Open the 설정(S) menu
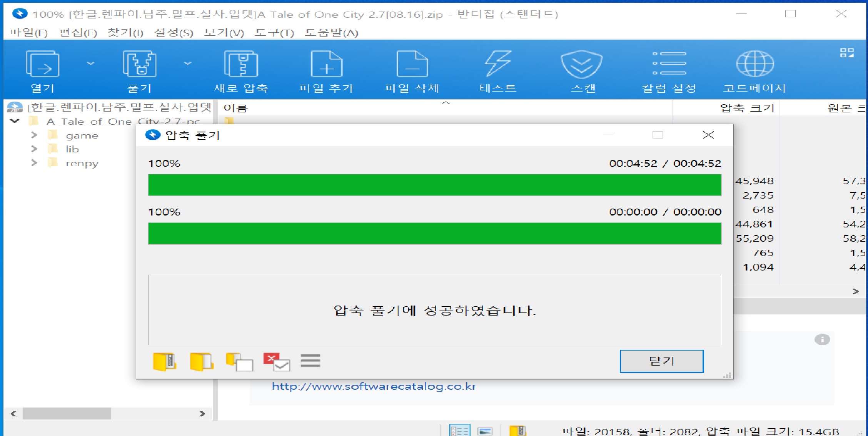 click(174, 33)
